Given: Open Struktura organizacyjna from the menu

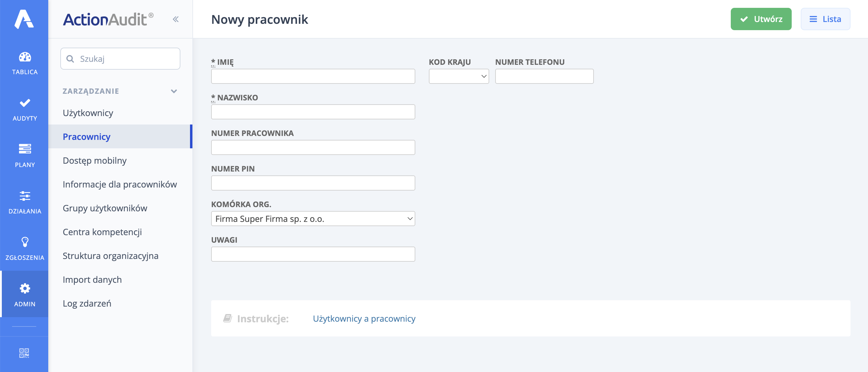Looking at the screenshot, I should (x=110, y=256).
